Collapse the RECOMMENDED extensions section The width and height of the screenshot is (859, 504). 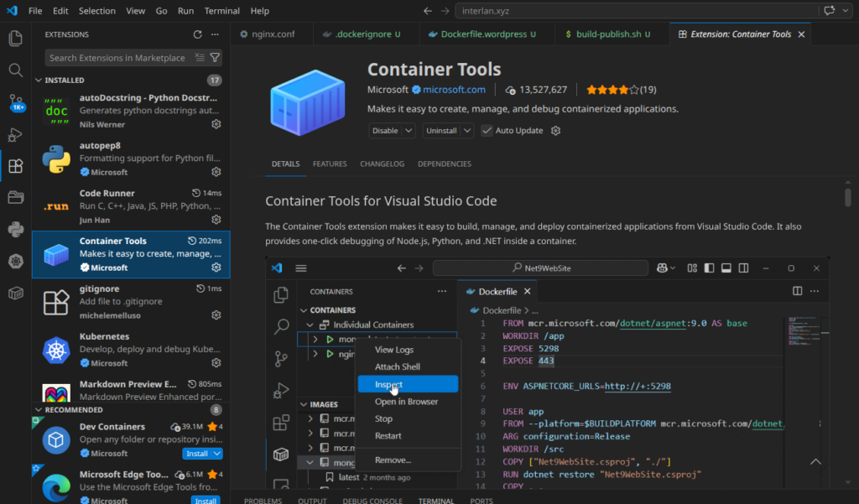[x=39, y=410]
